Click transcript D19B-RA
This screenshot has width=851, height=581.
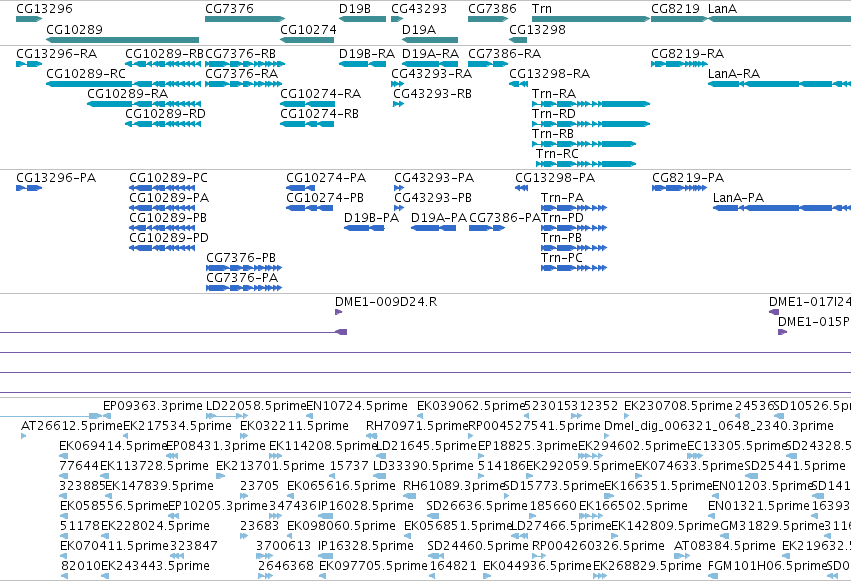[367, 54]
